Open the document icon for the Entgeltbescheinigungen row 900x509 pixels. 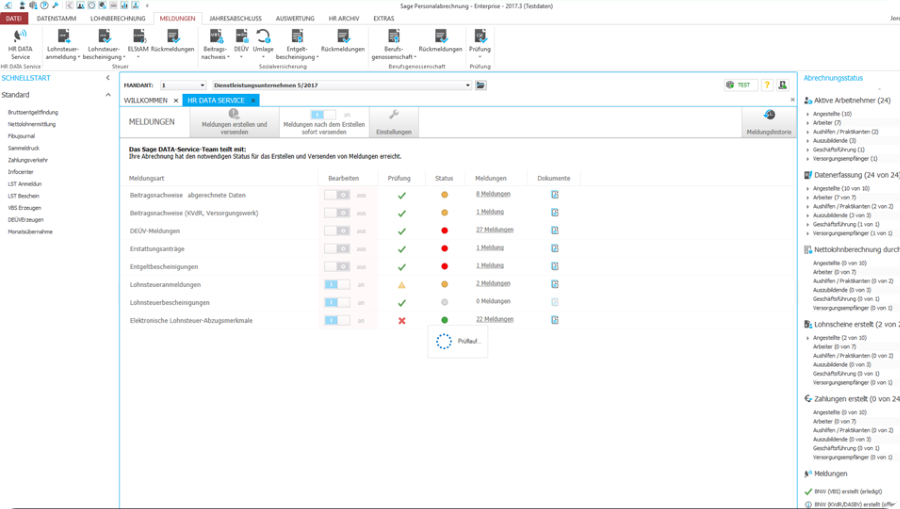pos(554,266)
